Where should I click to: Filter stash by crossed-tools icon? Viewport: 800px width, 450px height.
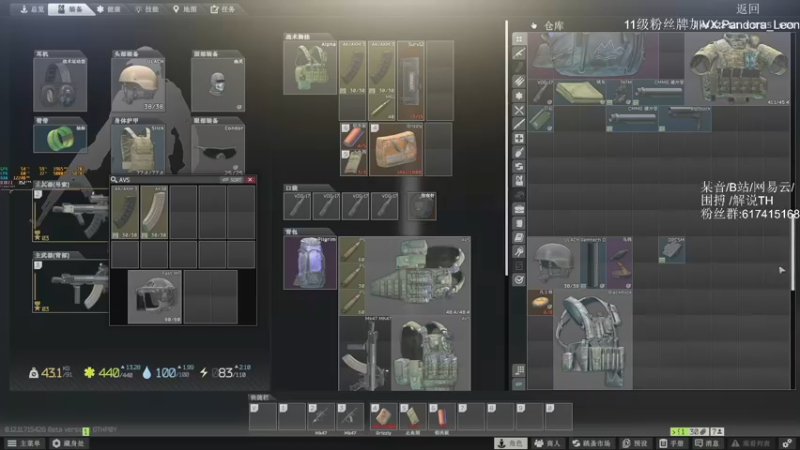click(x=519, y=110)
